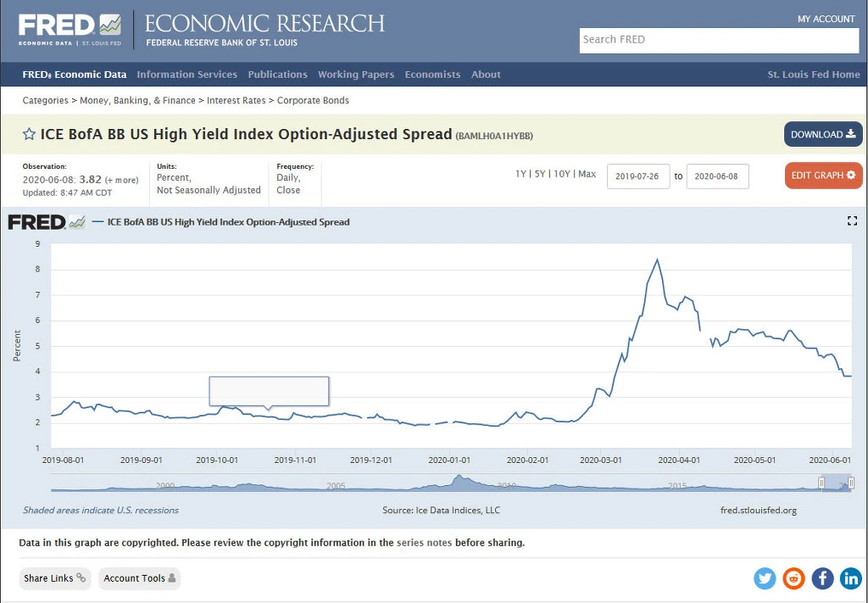868x603 pixels.
Task: Click Source: Ice Data Indices, LLC text
Action: click(441, 510)
